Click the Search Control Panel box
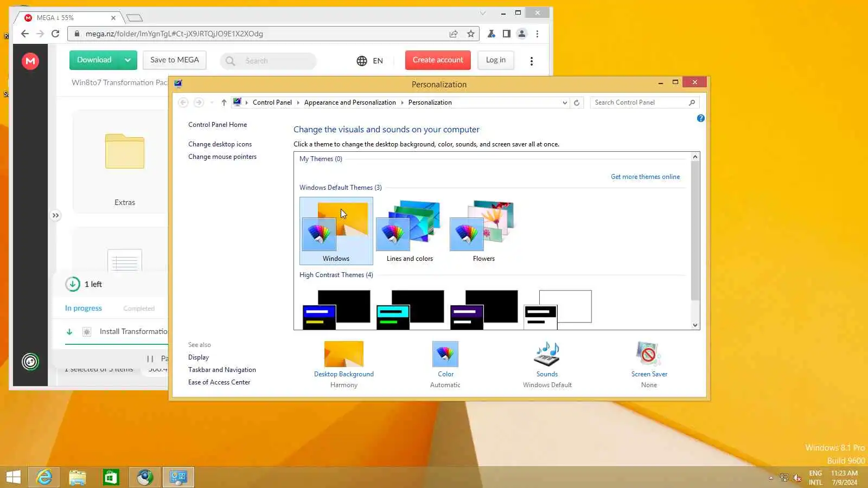 pyautogui.click(x=644, y=102)
